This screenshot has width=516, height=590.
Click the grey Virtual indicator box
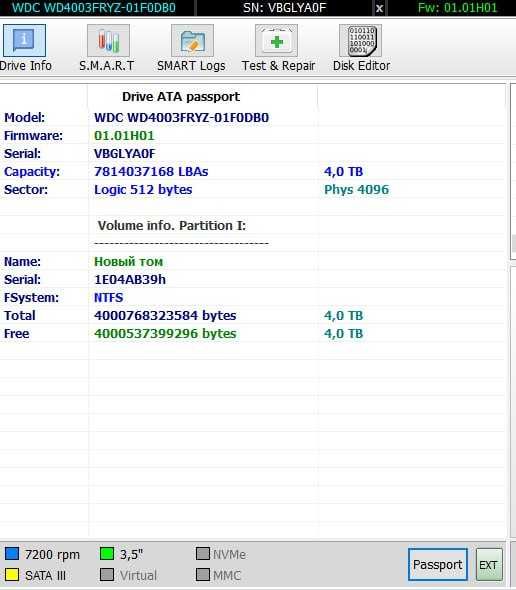click(x=107, y=575)
